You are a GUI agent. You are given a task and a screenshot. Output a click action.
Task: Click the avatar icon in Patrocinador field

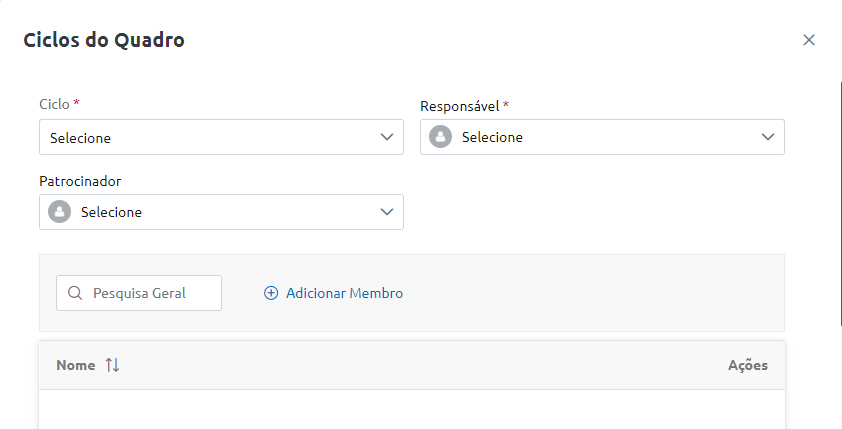pyautogui.click(x=59, y=212)
